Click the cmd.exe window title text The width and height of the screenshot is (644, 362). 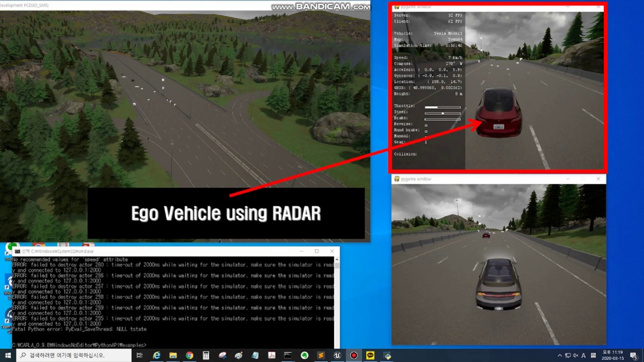(58, 251)
